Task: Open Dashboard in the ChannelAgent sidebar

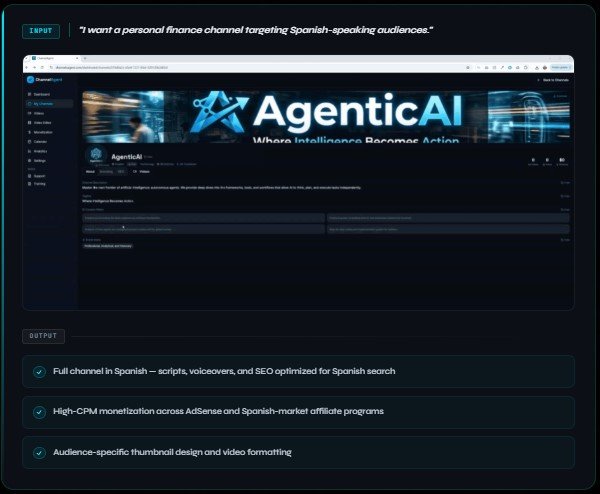Action: coord(39,94)
